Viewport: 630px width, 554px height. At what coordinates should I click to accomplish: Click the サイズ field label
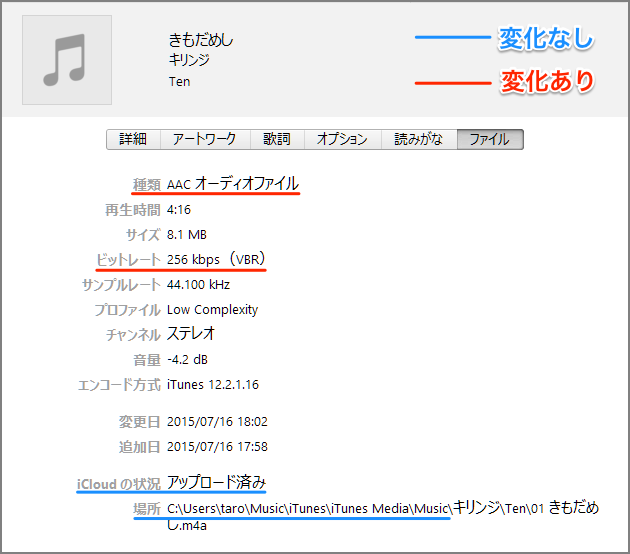tap(143, 235)
